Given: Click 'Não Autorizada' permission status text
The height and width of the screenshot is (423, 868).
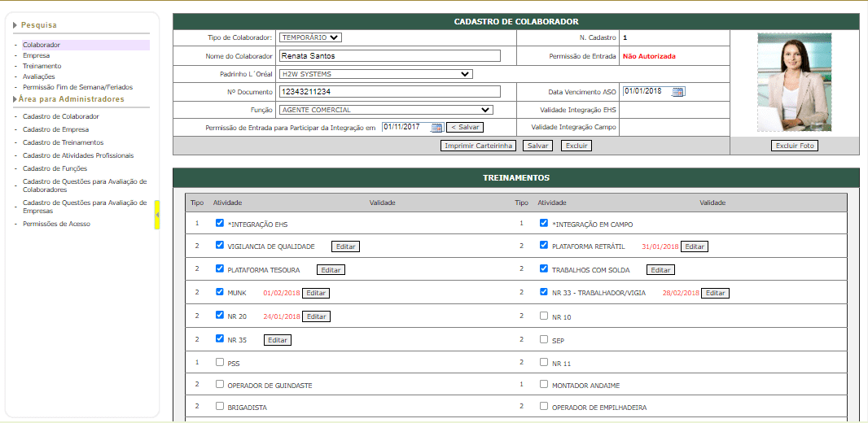Looking at the screenshot, I should tap(649, 56).
